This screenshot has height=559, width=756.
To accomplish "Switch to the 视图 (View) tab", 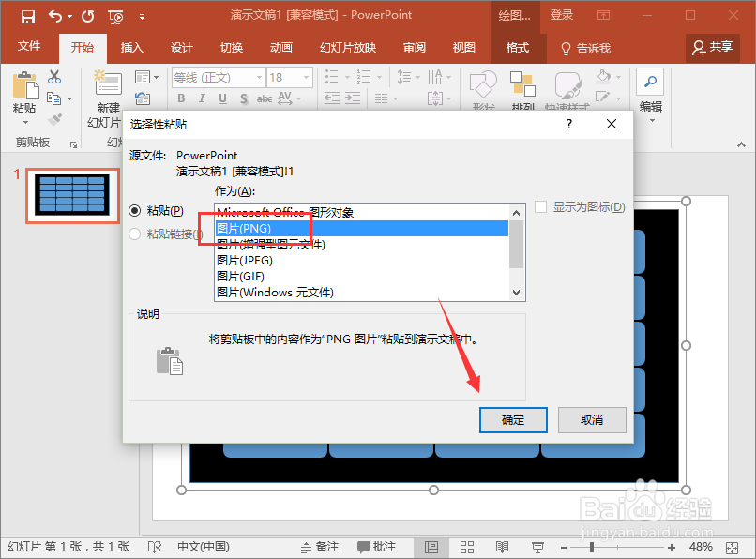I will click(463, 47).
